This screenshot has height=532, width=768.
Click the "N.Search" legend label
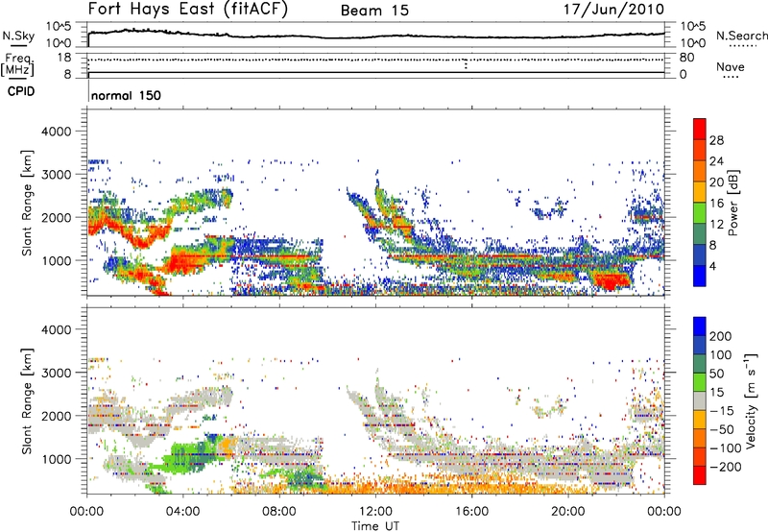click(741, 36)
